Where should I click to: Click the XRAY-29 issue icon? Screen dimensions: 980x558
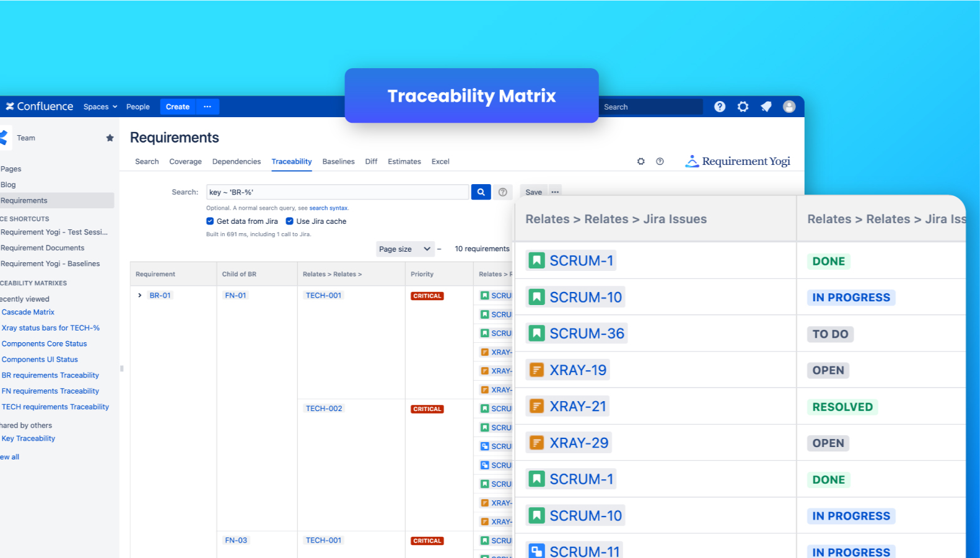pyautogui.click(x=536, y=443)
